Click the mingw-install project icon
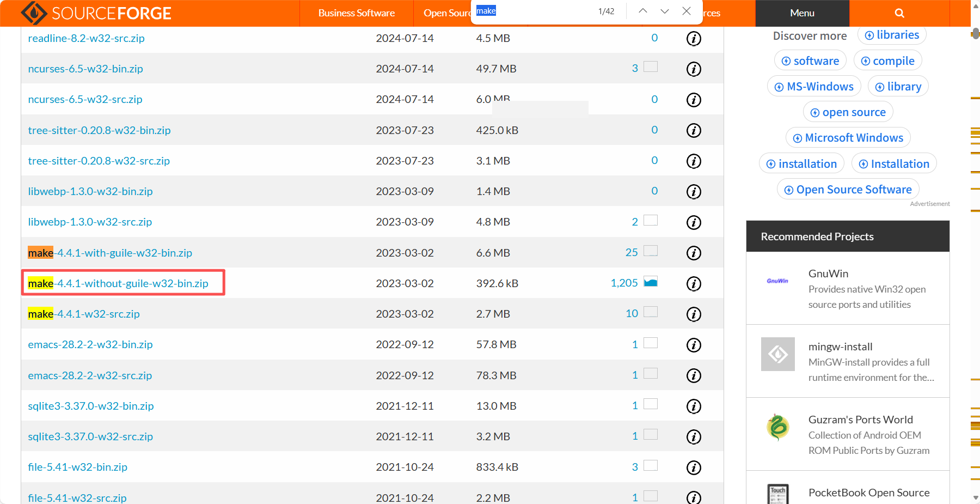 coord(778,354)
